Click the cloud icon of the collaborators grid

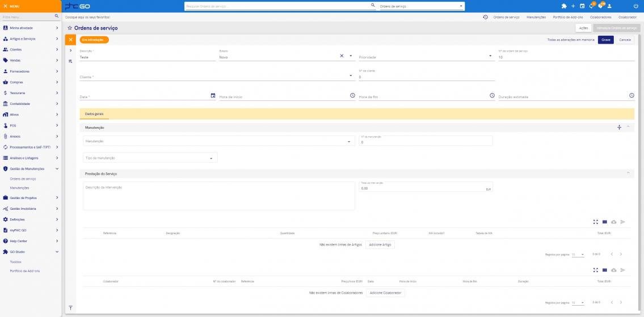click(x=613, y=270)
